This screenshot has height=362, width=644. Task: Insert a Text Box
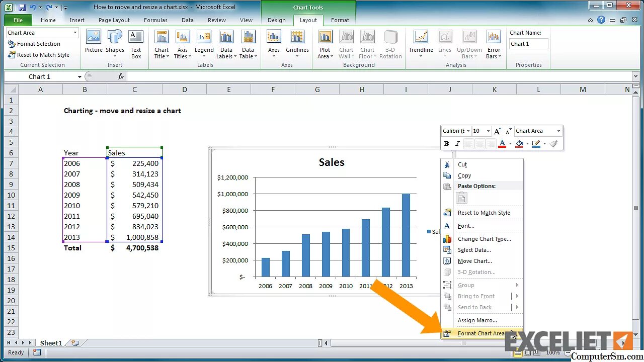tap(136, 44)
